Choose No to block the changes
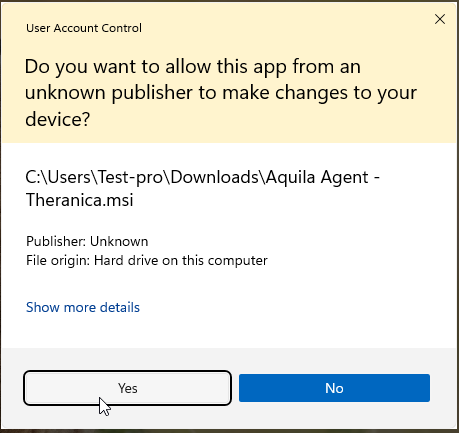The height and width of the screenshot is (433, 459). [334, 388]
